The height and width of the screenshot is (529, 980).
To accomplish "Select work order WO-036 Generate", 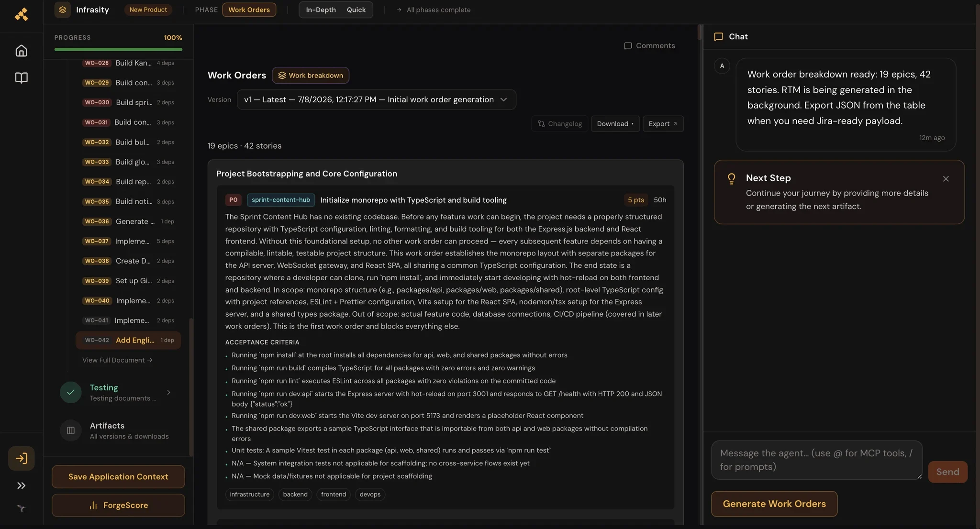I will click(128, 221).
